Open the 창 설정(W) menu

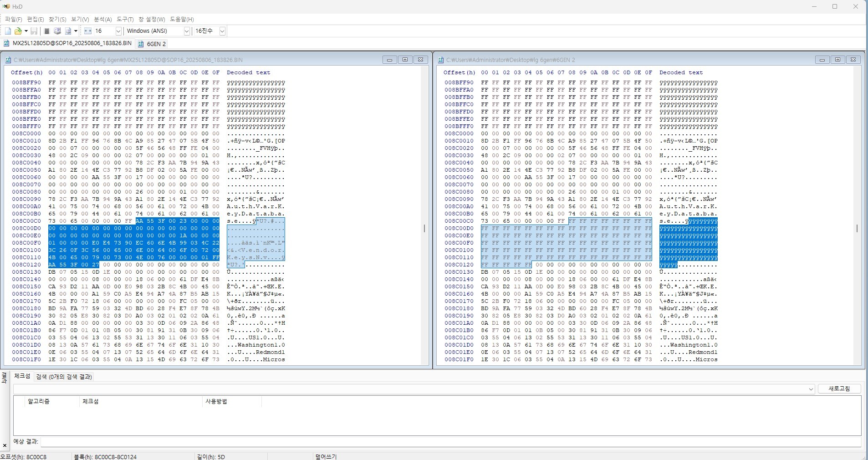pyautogui.click(x=152, y=19)
